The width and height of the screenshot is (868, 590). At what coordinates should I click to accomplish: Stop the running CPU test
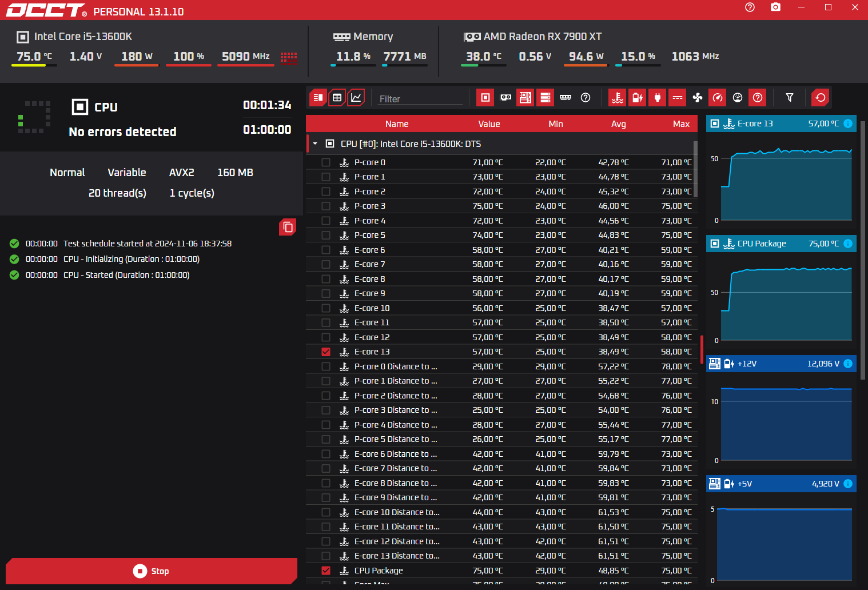(152, 571)
